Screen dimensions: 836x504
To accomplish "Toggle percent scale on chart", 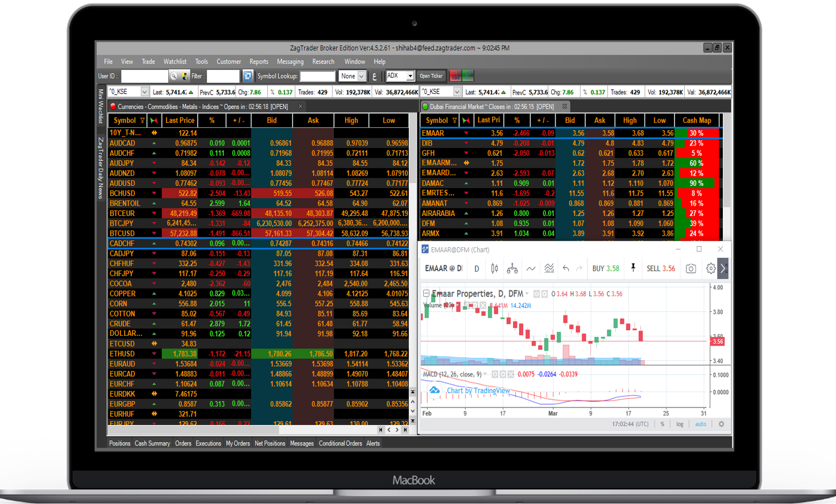I will pyautogui.click(x=662, y=424).
